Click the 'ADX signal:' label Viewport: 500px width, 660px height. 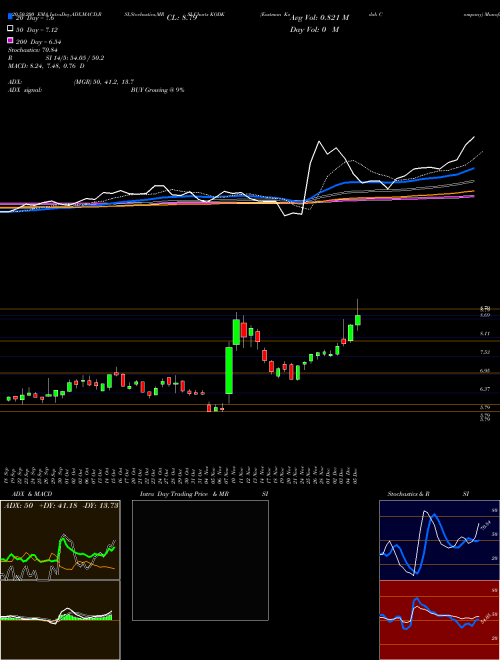(25, 90)
